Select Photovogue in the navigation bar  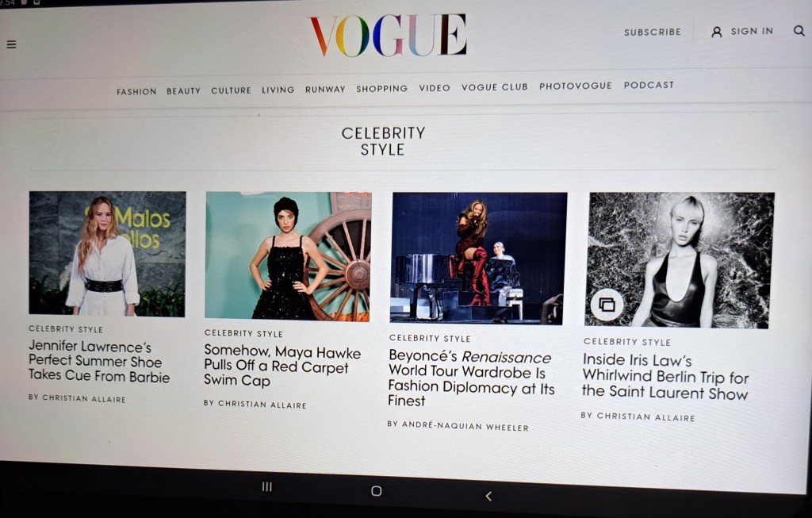[x=576, y=86]
